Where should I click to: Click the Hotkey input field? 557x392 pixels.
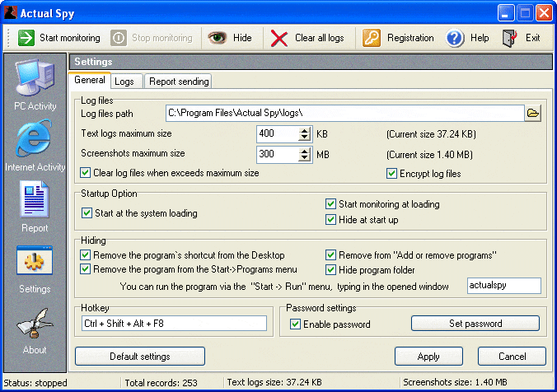click(174, 324)
